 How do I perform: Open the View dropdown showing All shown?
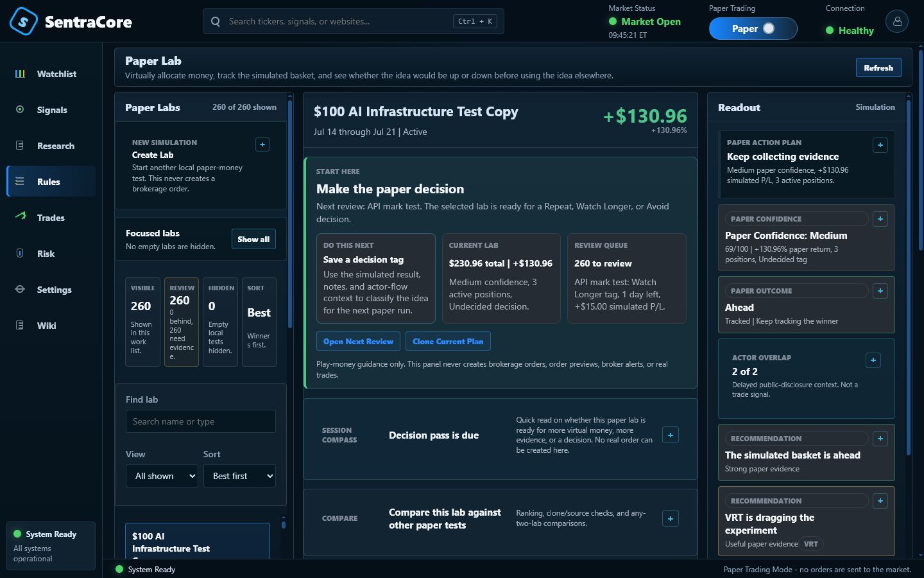point(162,476)
